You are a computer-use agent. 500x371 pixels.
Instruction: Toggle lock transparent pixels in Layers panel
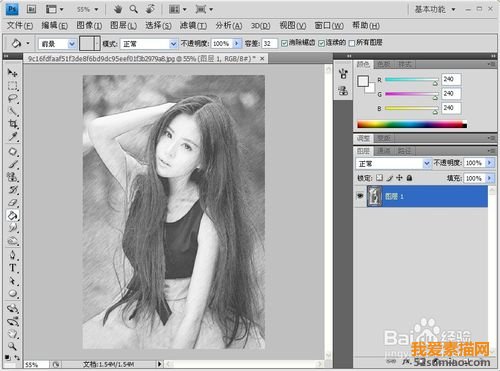(x=379, y=178)
